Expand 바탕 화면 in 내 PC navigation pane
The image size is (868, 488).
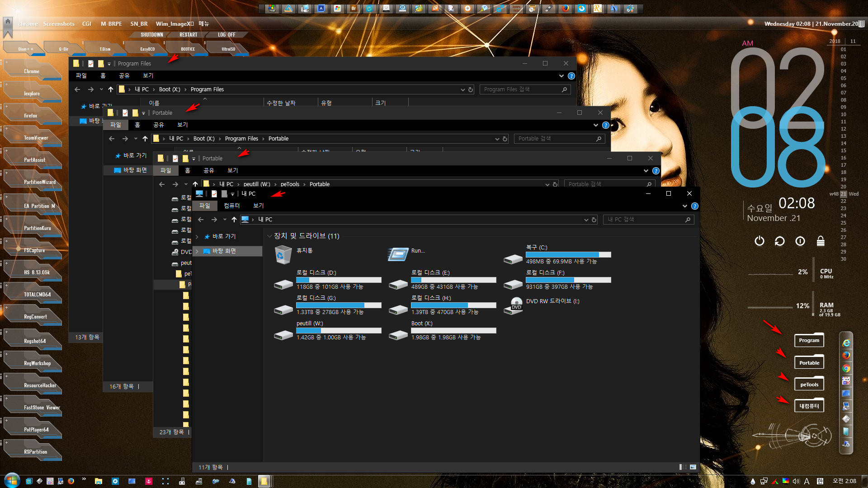(x=197, y=251)
